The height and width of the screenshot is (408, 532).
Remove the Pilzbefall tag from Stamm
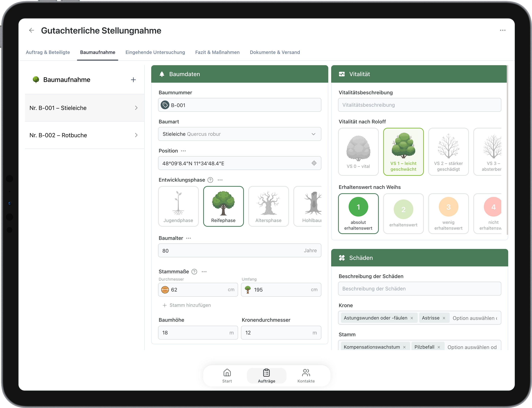coord(439,347)
